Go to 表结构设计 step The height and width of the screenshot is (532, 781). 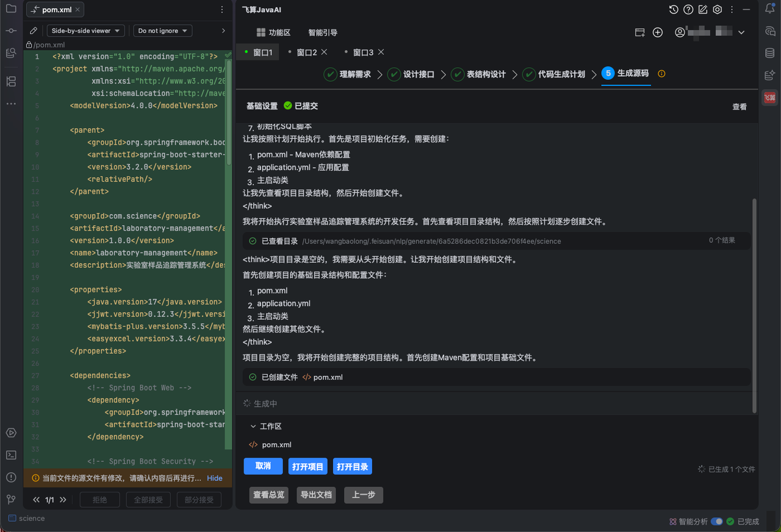478,74
